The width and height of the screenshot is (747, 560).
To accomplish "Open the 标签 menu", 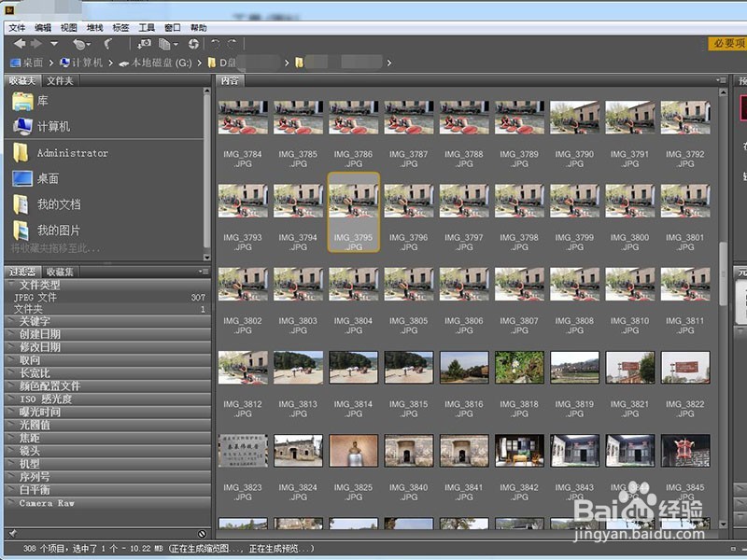I will [x=120, y=28].
